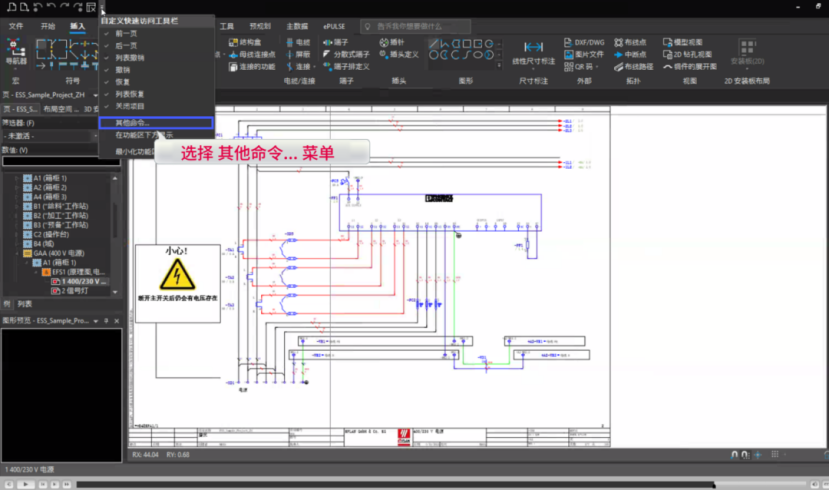Choose Other commands (其他命令...) menu entry
The image size is (830, 490).
click(x=156, y=123)
